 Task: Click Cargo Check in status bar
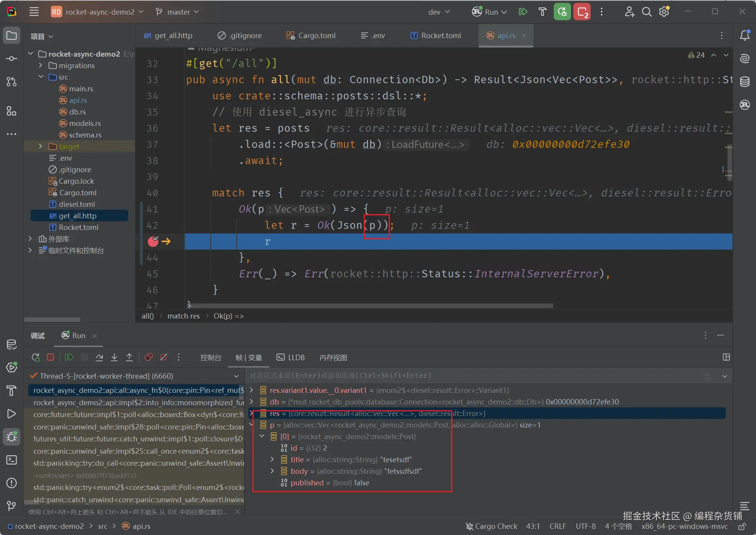point(491,526)
